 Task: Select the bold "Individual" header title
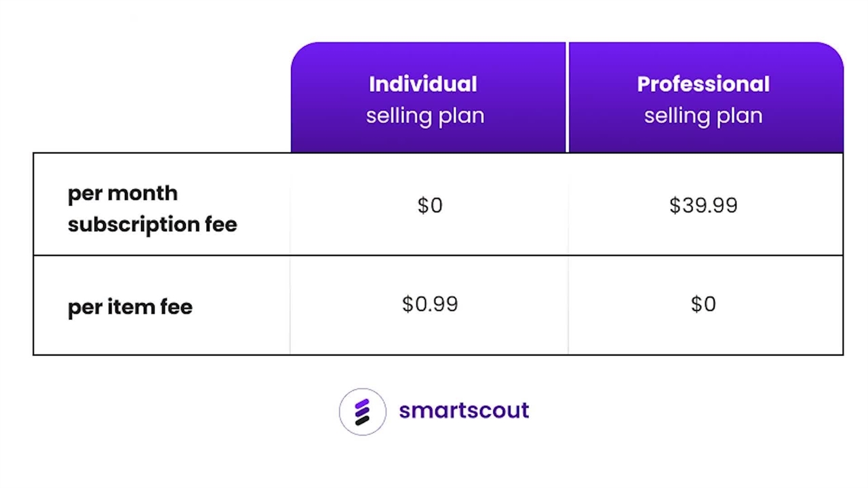pyautogui.click(x=422, y=84)
